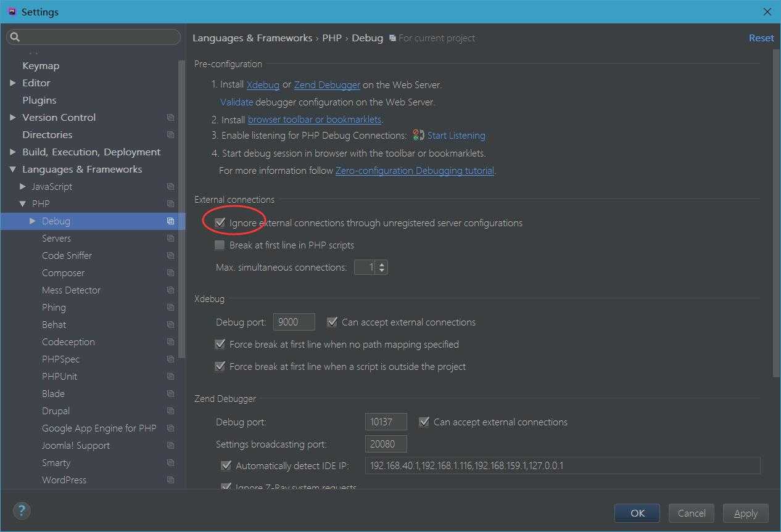Open browser toolbar or bookmarklets link
Screen dimensions: 781x532
point(315,119)
